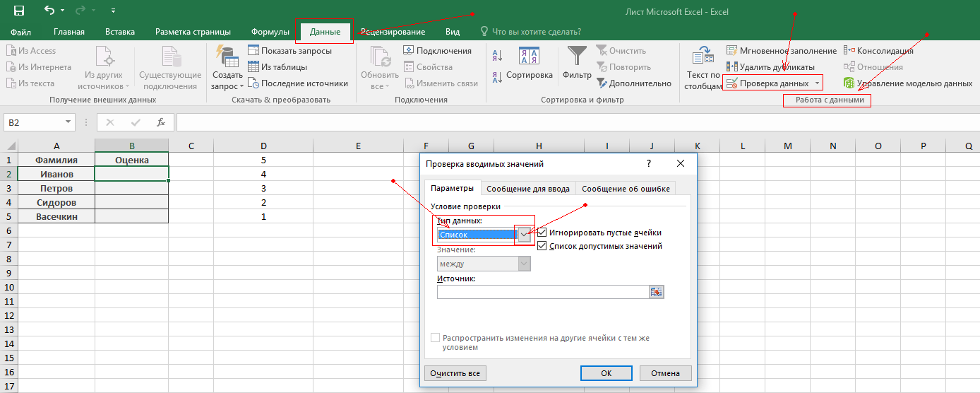Viewport: 980px width, 393px height.
Task: Click the Undo arrow icon
Action: point(49,11)
